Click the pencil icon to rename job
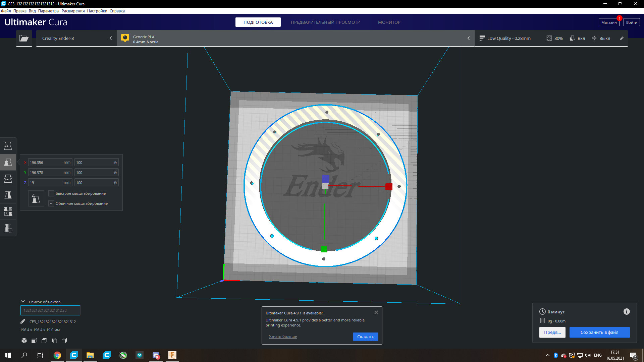 [23, 321]
